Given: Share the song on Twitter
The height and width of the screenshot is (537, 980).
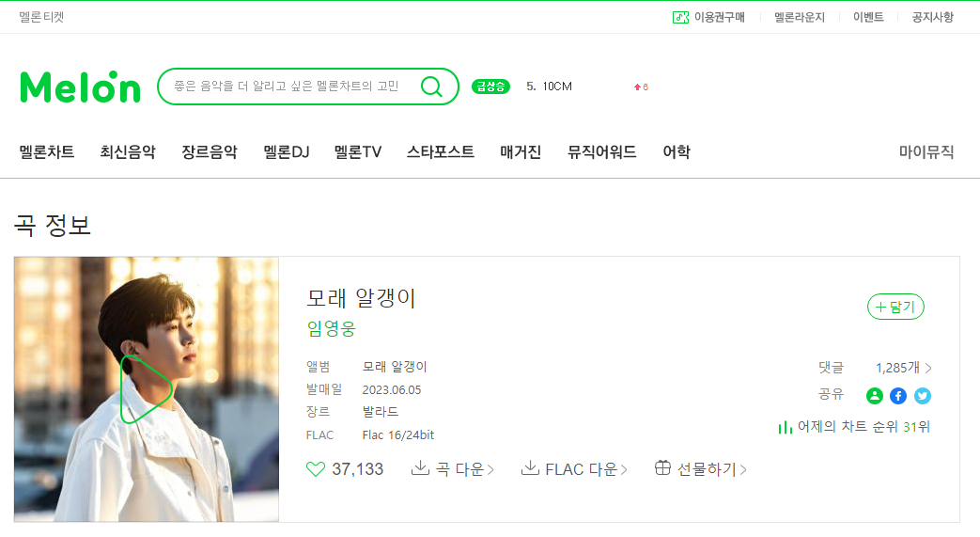Looking at the screenshot, I should (x=923, y=396).
